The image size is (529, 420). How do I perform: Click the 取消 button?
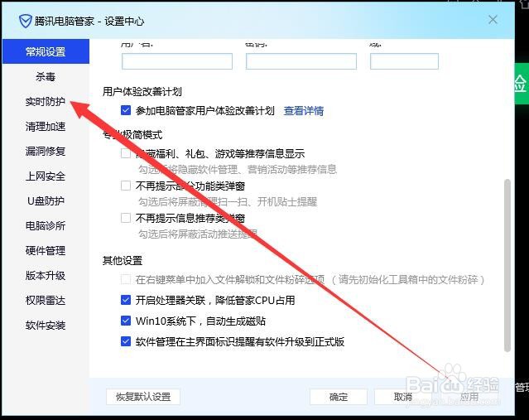403,397
